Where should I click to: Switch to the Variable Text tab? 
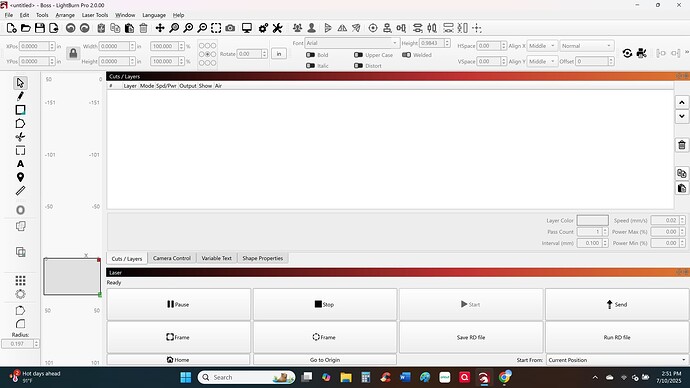tap(217, 258)
